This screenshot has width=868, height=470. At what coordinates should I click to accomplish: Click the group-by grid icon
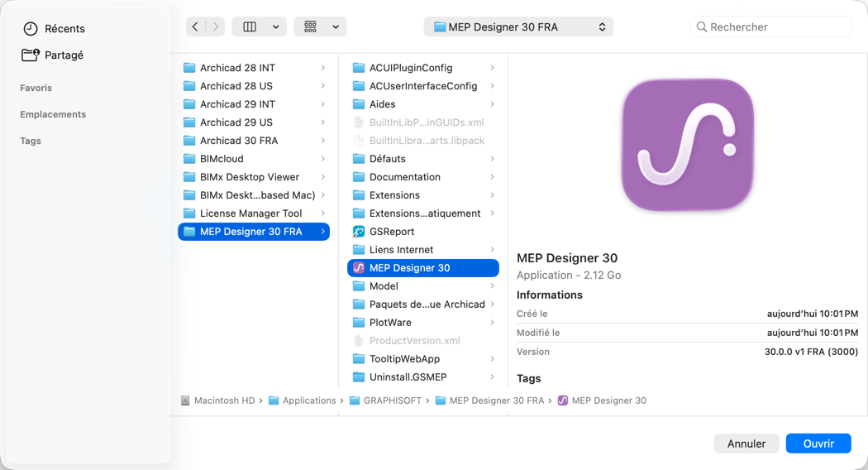click(x=311, y=26)
